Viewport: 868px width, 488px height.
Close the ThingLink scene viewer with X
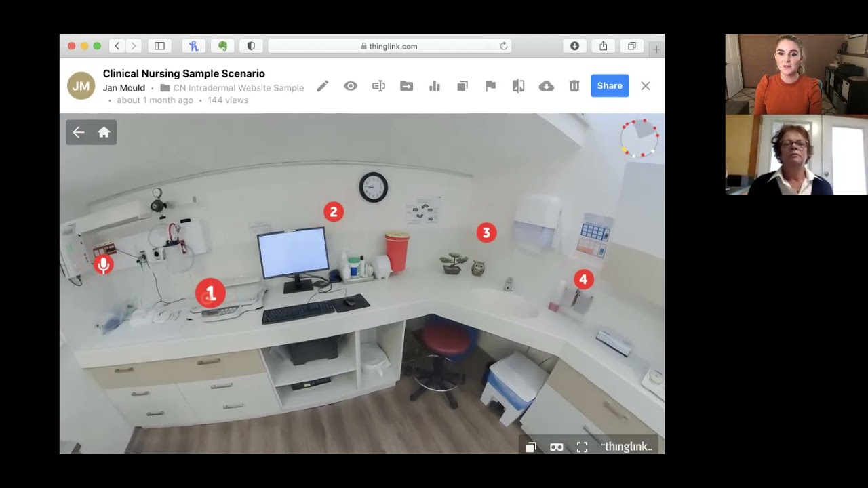646,86
